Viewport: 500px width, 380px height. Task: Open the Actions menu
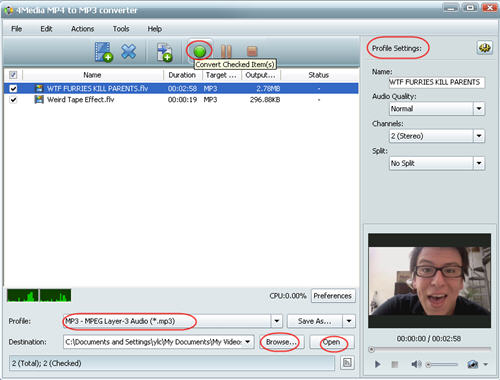tap(82, 29)
